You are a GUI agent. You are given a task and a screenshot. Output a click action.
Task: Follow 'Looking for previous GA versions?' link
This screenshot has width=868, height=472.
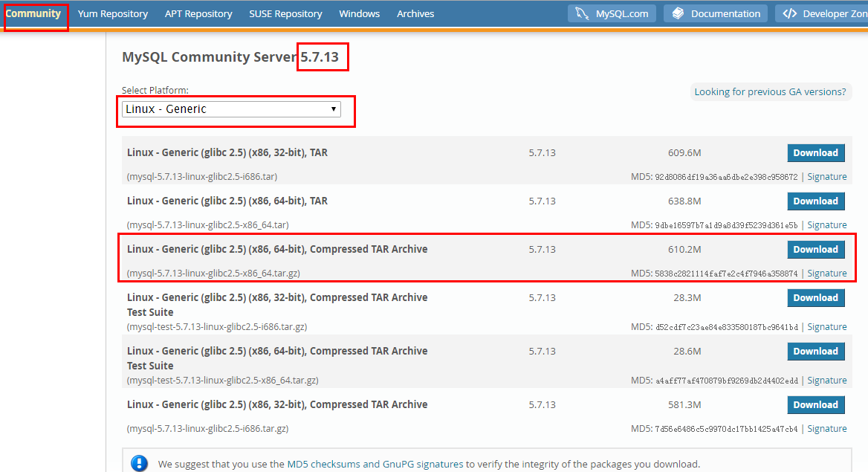[770, 92]
